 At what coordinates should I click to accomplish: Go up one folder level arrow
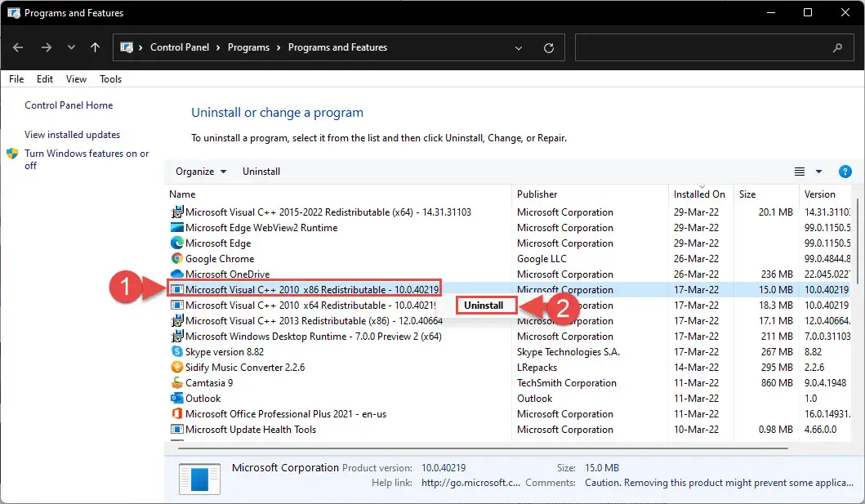[x=95, y=47]
